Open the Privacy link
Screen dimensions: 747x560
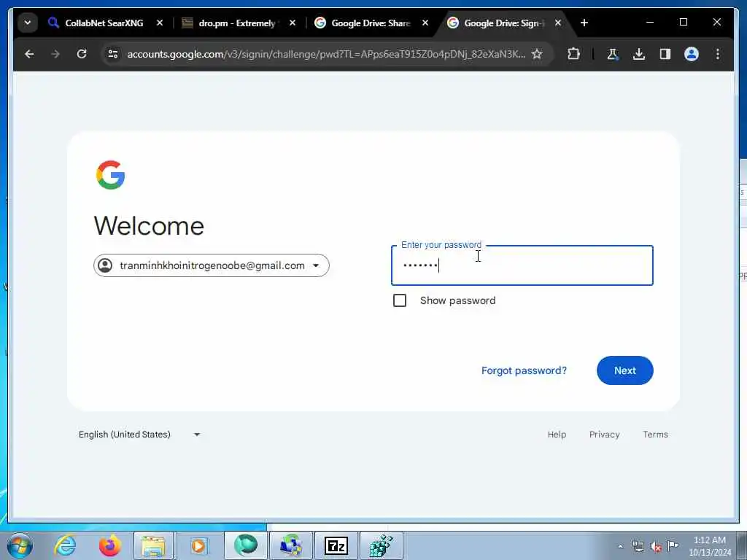(x=605, y=435)
